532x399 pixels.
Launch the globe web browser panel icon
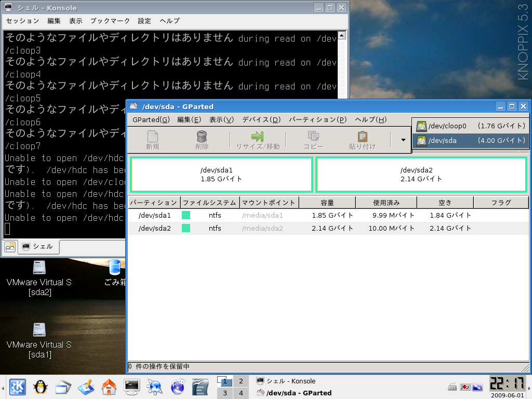pyautogui.click(x=178, y=387)
